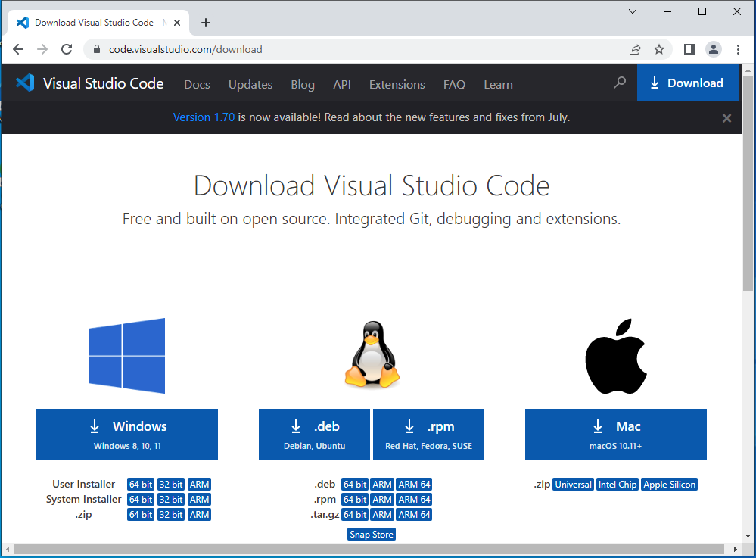This screenshot has height=558, width=756.
Task: Open the Docs navigation item
Action: tap(197, 84)
